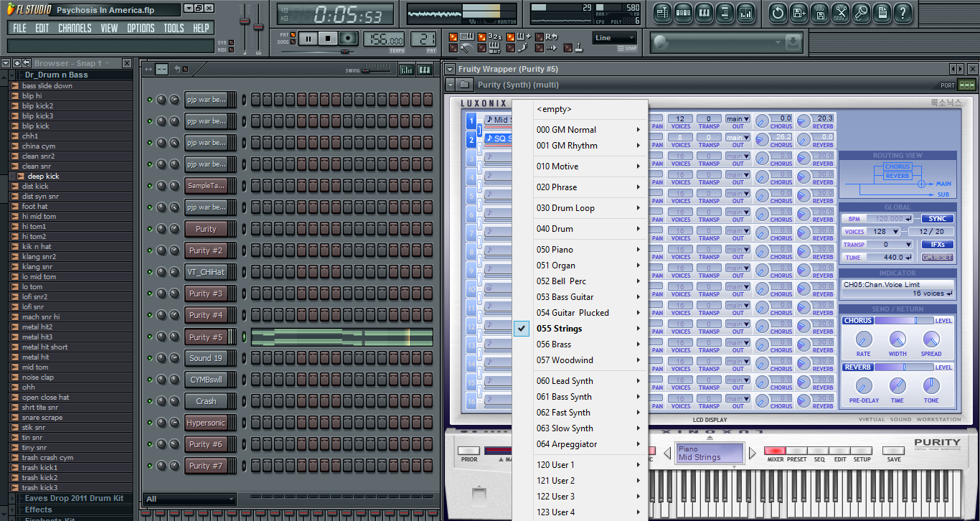Toggle mute LED for Hypersonic channel
The image size is (980, 521).
click(150, 423)
